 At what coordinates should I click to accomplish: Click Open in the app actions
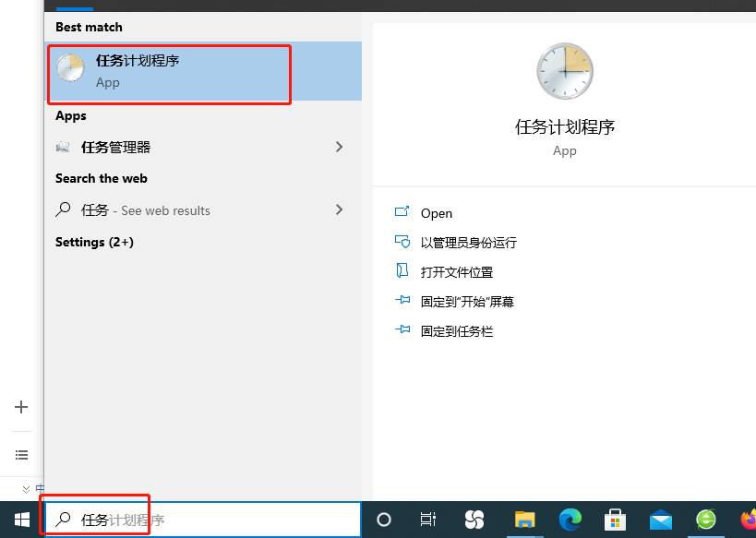pyautogui.click(x=437, y=213)
